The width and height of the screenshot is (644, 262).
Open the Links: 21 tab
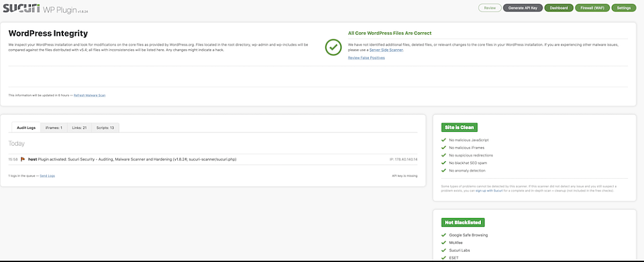(79, 128)
